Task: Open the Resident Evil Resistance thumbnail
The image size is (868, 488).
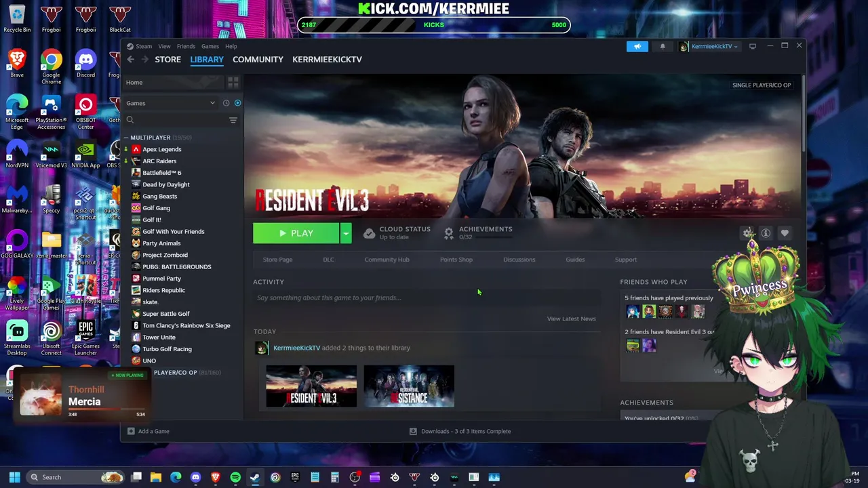Action: [409, 386]
